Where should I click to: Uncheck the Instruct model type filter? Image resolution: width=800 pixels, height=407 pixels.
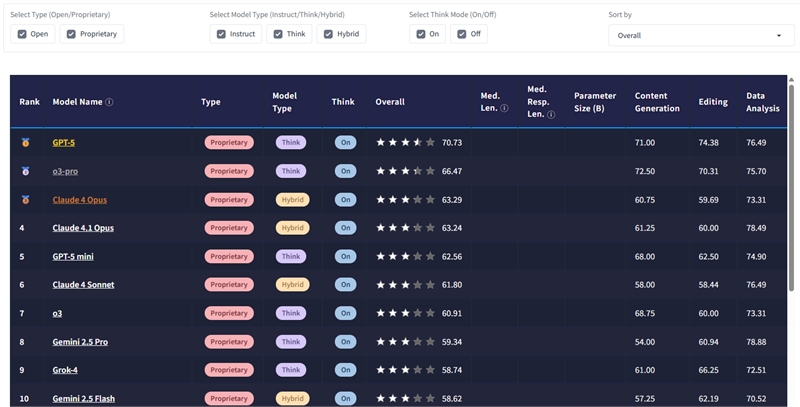coord(221,34)
